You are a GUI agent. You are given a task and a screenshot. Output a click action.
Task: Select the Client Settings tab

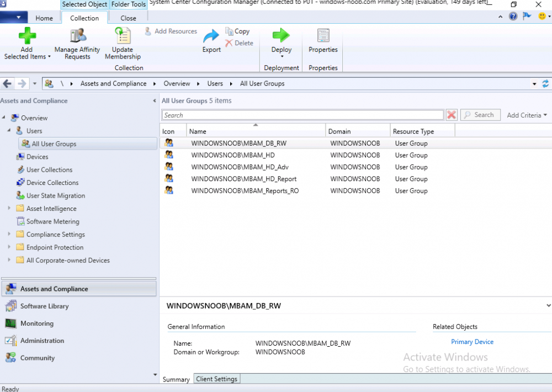tap(216, 379)
